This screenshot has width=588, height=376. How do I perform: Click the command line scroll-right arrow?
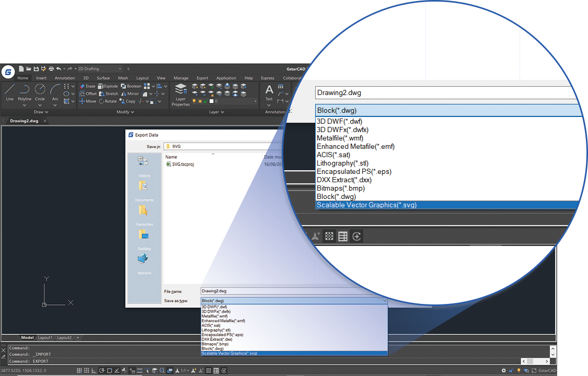(x=547, y=361)
